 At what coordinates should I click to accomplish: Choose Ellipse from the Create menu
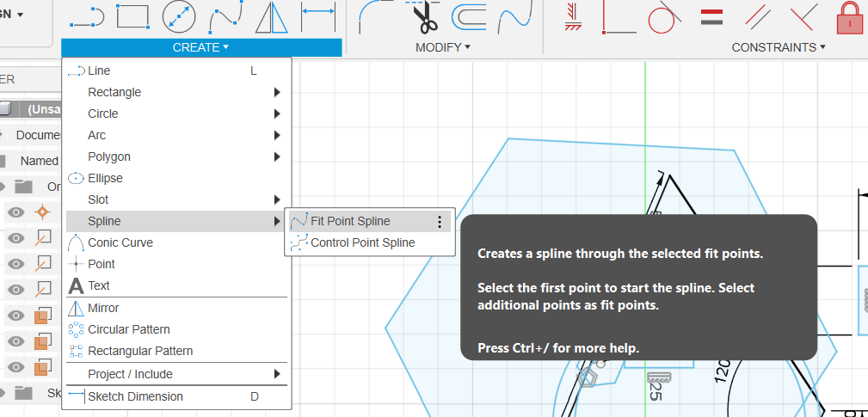tap(176, 178)
